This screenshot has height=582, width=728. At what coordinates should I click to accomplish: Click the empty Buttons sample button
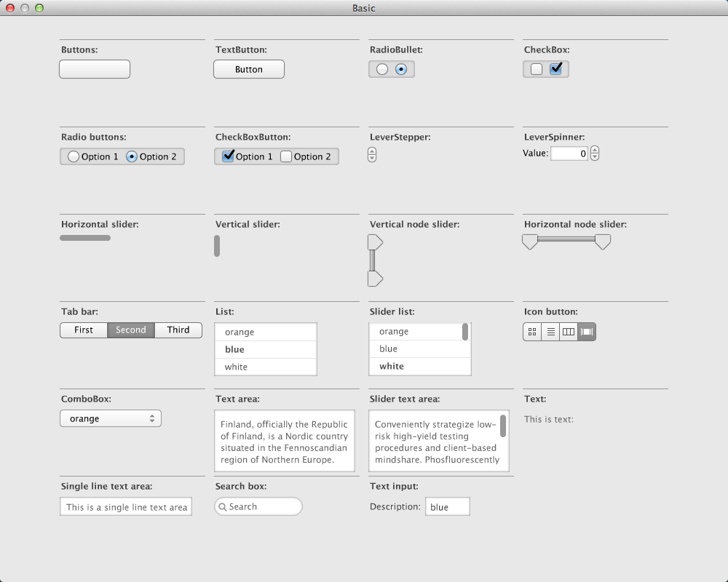[x=94, y=68]
